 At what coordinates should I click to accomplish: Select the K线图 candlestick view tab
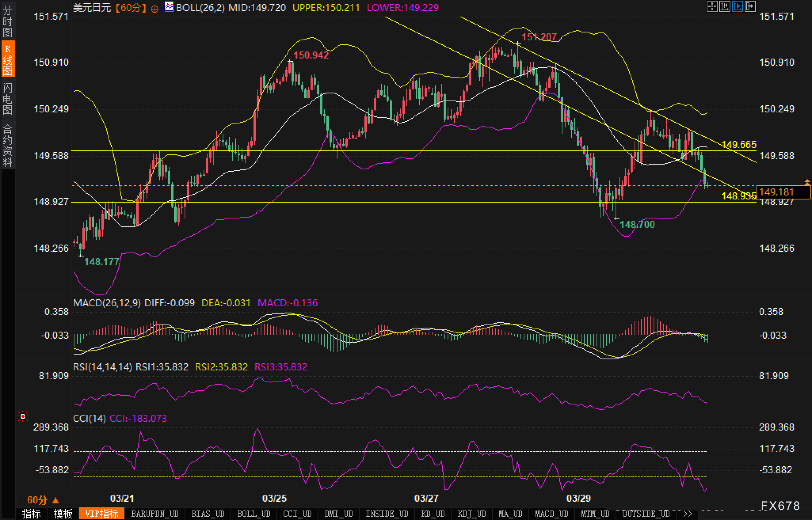(8, 59)
